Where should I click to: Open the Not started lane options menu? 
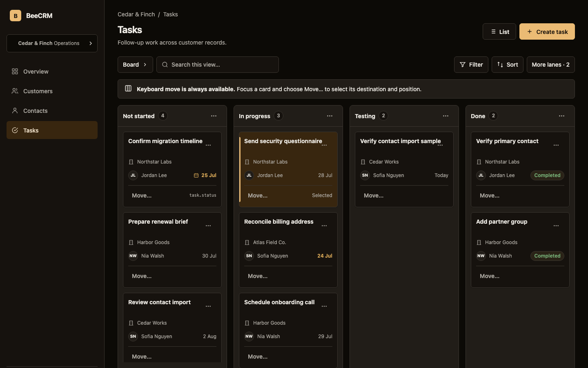214,116
